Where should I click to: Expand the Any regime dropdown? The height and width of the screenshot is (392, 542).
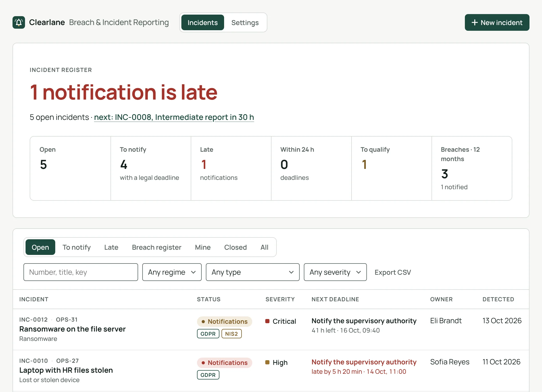point(172,272)
